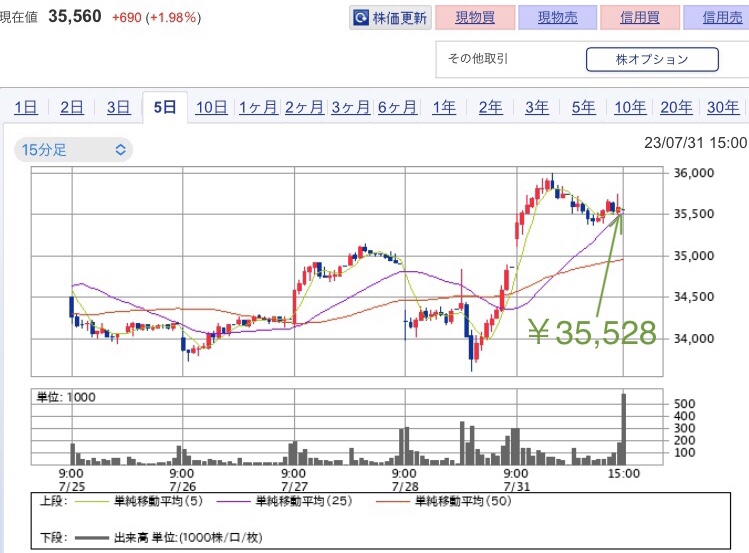Open the 信用買 margin buy link

tap(640, 18)
